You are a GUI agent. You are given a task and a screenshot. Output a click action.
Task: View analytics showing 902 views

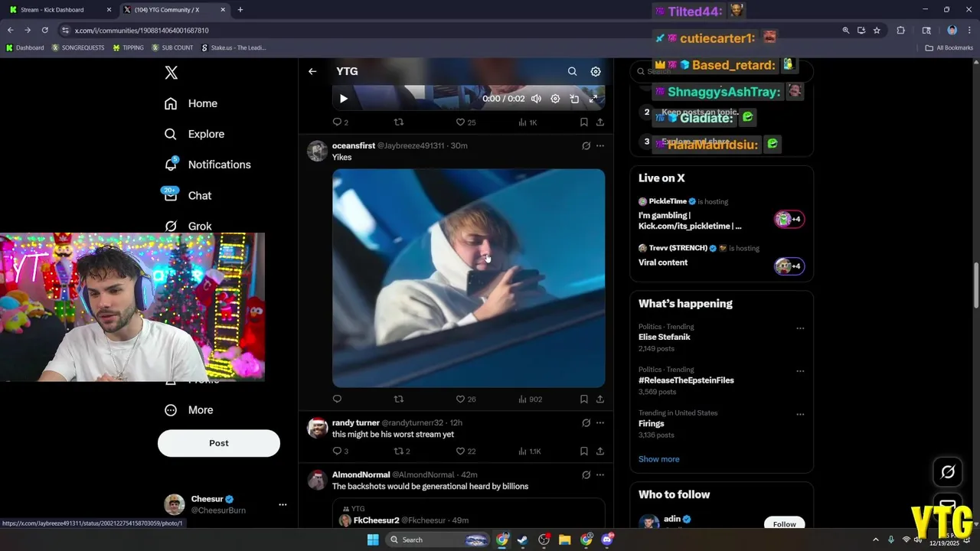(530, 399)
